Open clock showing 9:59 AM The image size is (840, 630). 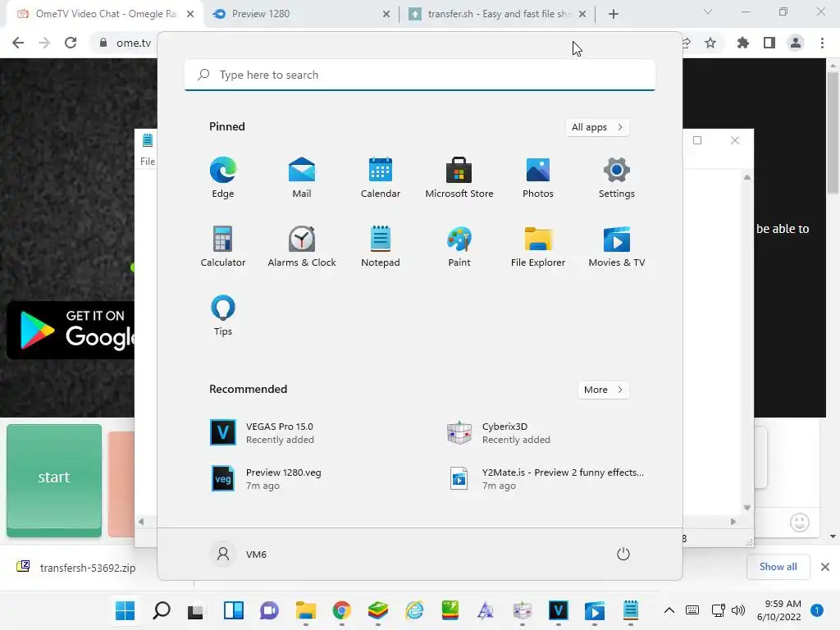click(x=779, y=610)
